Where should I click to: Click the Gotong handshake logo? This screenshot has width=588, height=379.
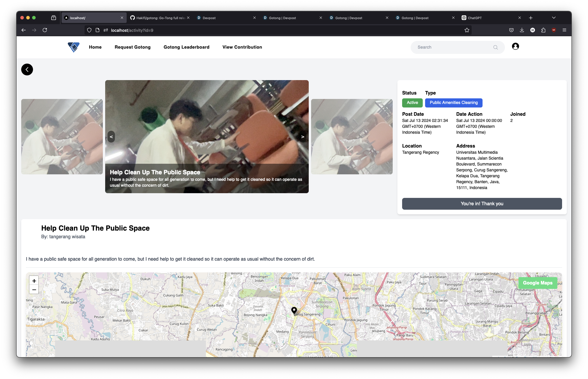[74, 47]
